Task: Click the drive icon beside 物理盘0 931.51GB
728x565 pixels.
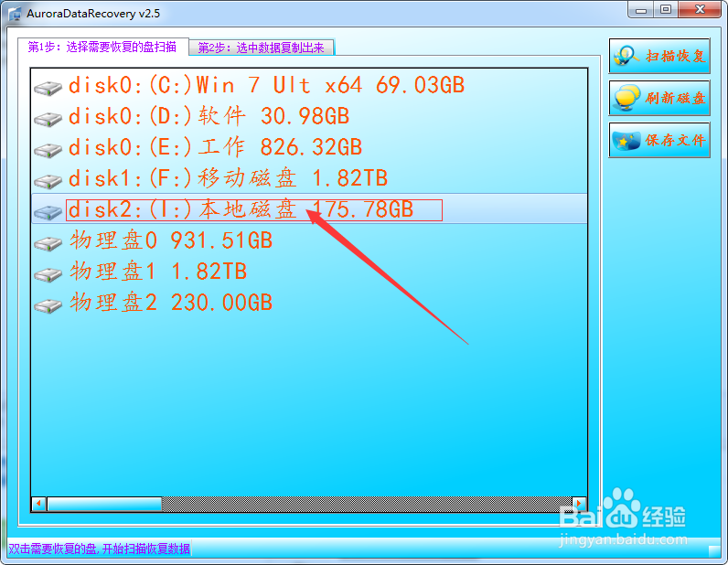Action: pos(48,243)
